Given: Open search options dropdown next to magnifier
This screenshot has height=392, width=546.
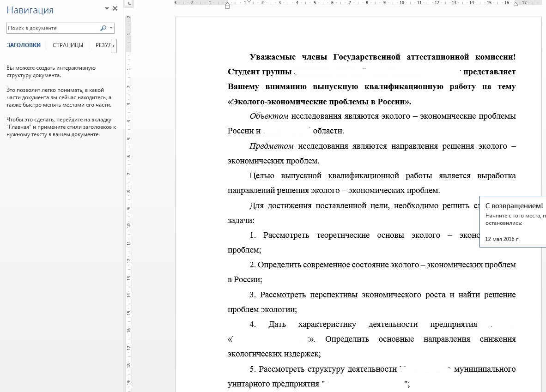Looking at the screenshot, I should pyautogui.click(x=111, y=28).
